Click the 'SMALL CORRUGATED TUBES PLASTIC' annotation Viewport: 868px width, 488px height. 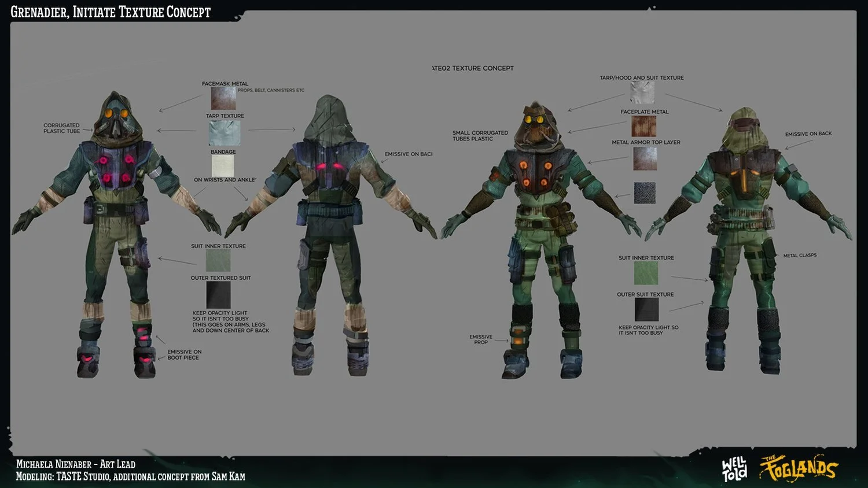tap(480, 136)
